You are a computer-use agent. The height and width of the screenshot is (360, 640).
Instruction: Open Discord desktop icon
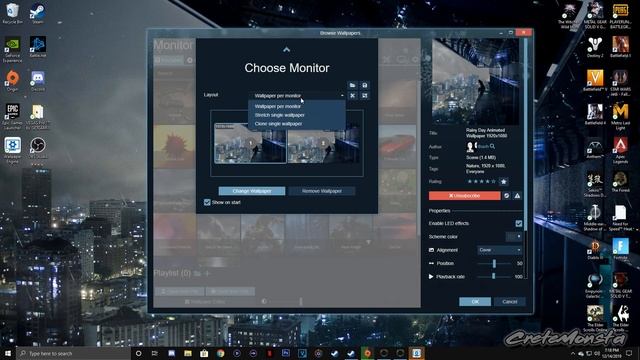click(38, 80)
